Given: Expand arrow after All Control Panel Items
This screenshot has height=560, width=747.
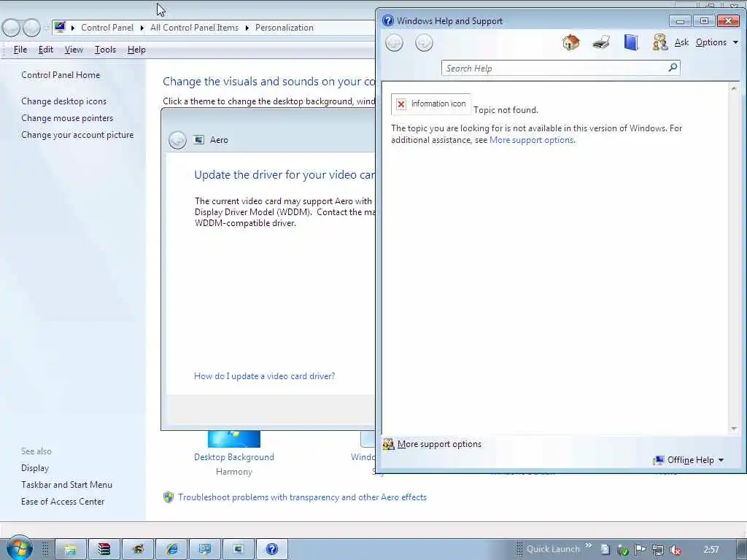Looking at the screenshot, I should (x=247, y=28).
